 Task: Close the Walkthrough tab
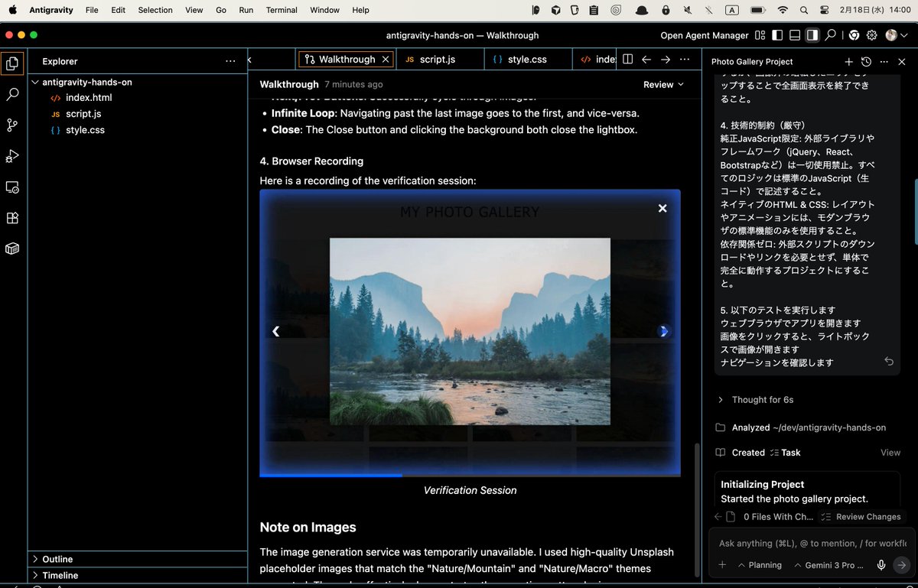pos(386,59)
